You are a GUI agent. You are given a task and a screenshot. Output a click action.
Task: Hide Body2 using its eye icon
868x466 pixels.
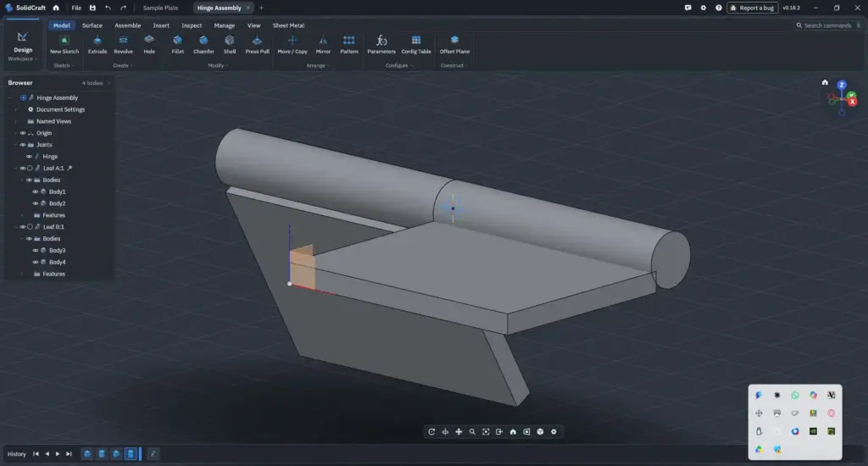click(x=36, y=203)
